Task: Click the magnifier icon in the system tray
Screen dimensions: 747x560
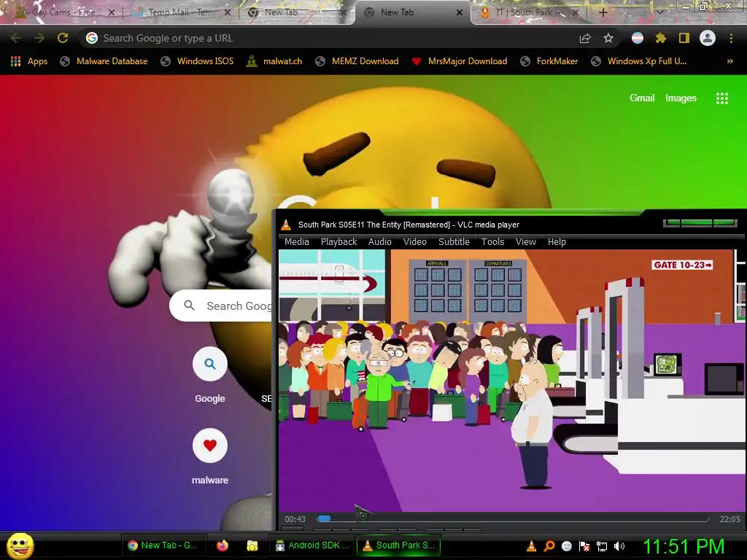Action: click(549, 546)
